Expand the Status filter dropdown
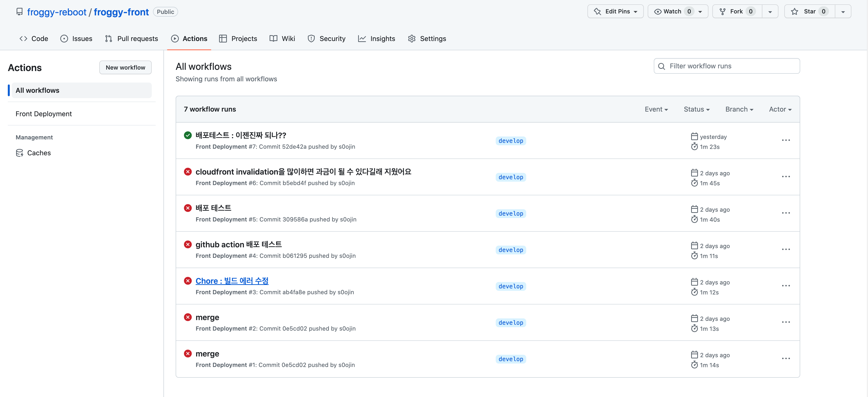Screen dimensions: 868x397 pos(696,109)
